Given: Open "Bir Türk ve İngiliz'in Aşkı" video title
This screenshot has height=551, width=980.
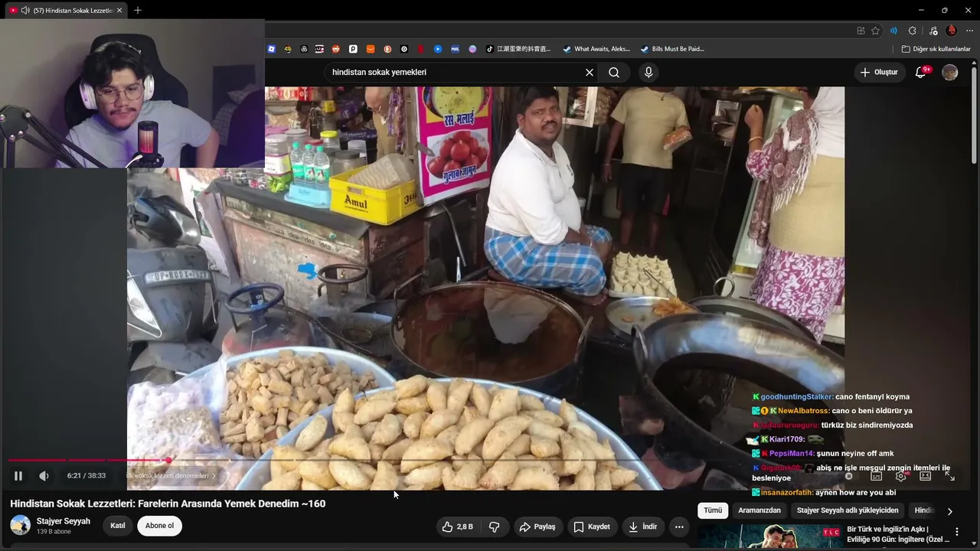Looking at the screenshot, I should coord(898,534).
